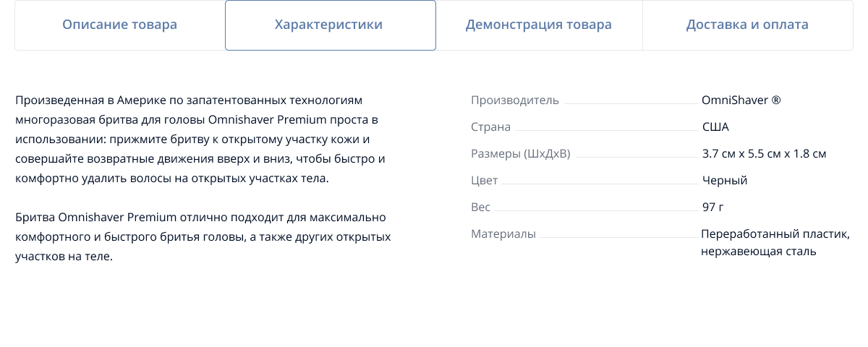Click the 97 г weight value
Viewport: 868px width, 347px height.
(x=712, y=207)
